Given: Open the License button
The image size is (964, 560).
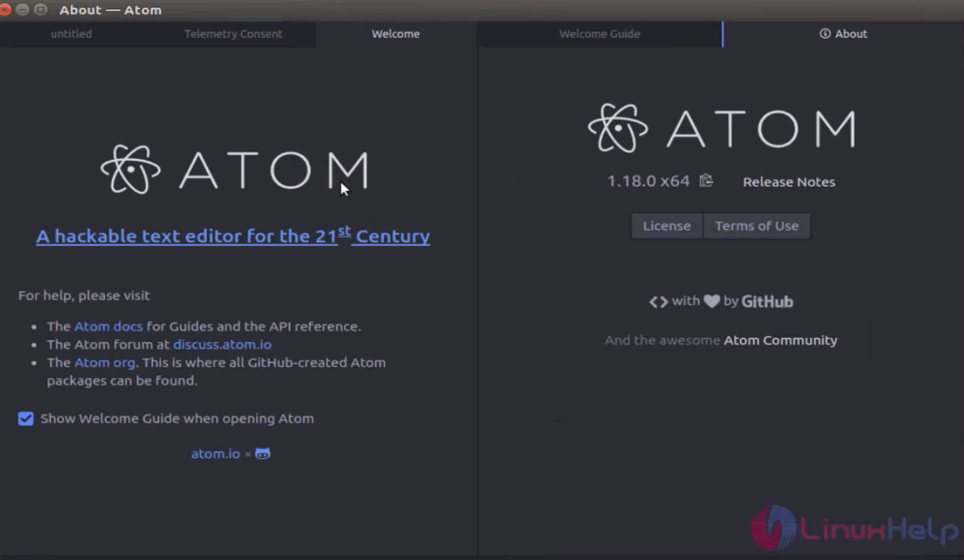Looking at the screenshot, I should (667, 226).
